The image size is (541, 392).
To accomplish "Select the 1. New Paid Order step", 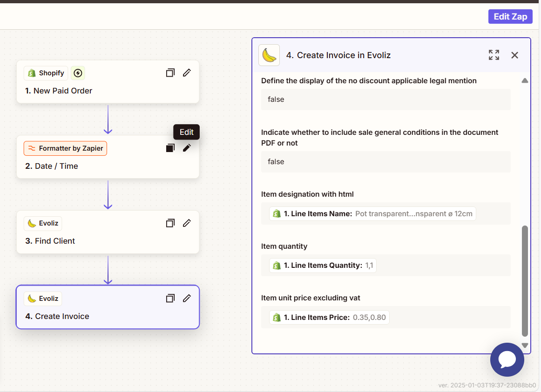I will tap(108, 82).
